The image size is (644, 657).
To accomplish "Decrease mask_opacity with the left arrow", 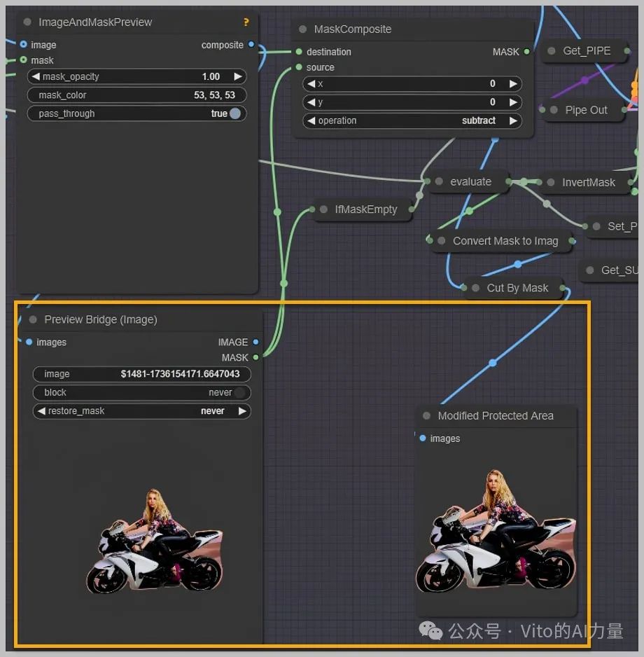I will (36, 76).
